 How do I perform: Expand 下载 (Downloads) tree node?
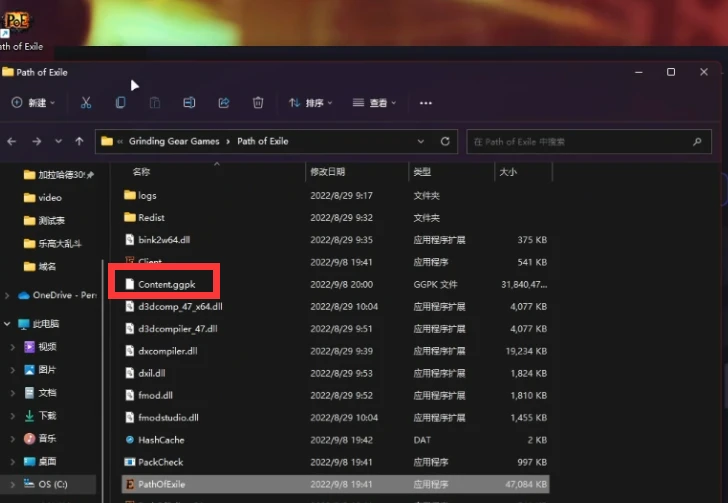[x=13, y=416]
